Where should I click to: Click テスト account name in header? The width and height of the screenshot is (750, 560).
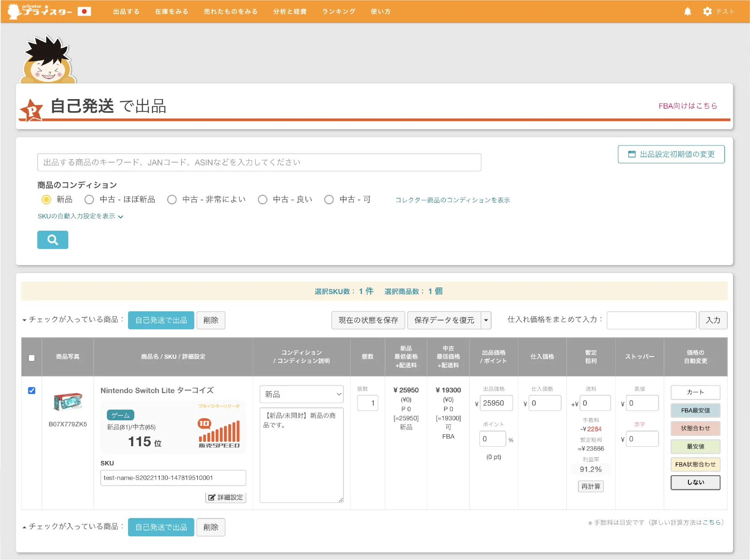[x=725, y=12]
